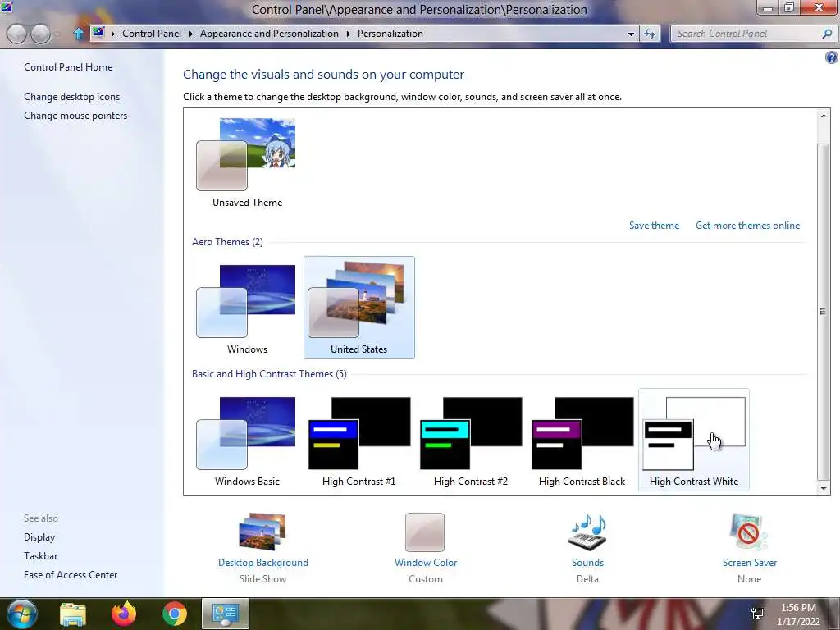
Task: Click the network tray icon
Action: pyautogui.click(x=757, y=614)
